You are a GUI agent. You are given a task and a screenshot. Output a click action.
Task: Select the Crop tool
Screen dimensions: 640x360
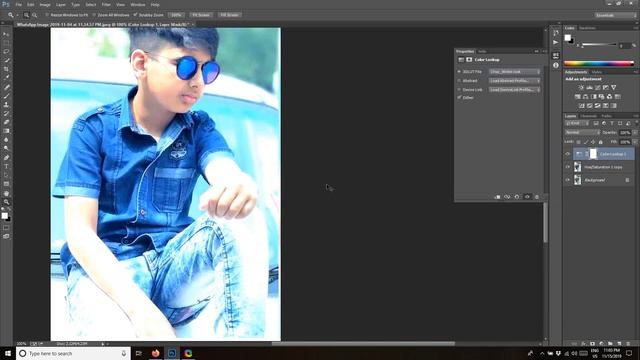tap(6, 69)
